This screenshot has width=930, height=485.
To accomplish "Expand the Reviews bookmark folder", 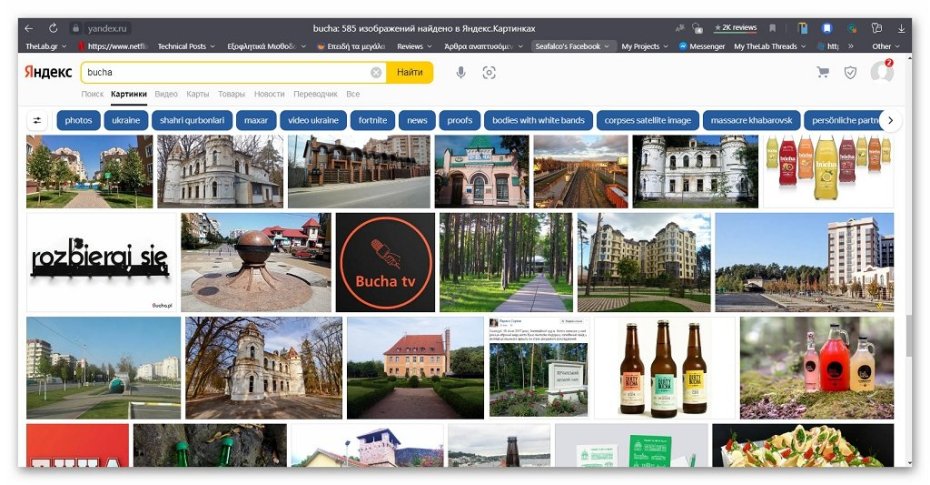I will pyautogui.click(x=414, y=46).
